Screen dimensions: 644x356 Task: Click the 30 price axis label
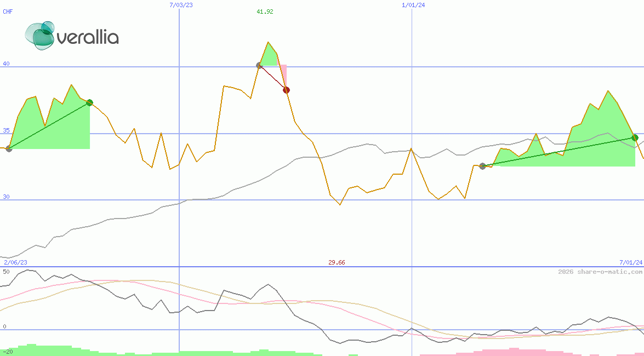click(7, 197)
